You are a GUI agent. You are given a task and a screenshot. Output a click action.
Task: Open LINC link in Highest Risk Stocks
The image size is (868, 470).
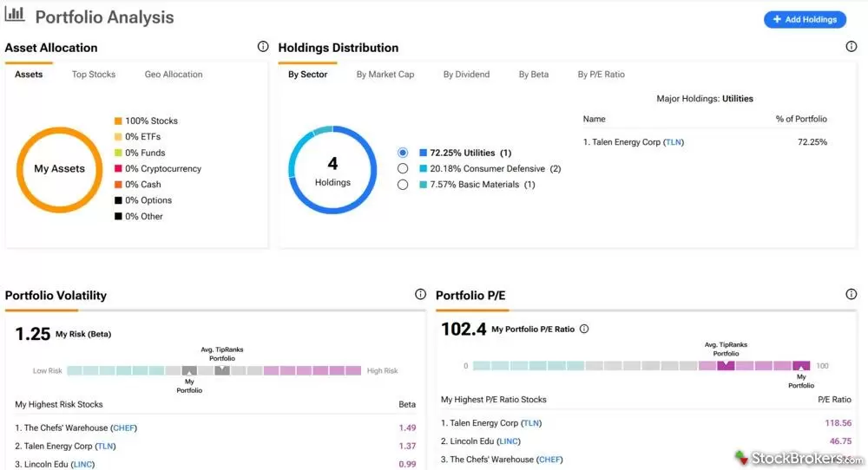pyautogui.click(x=82, y=465)
